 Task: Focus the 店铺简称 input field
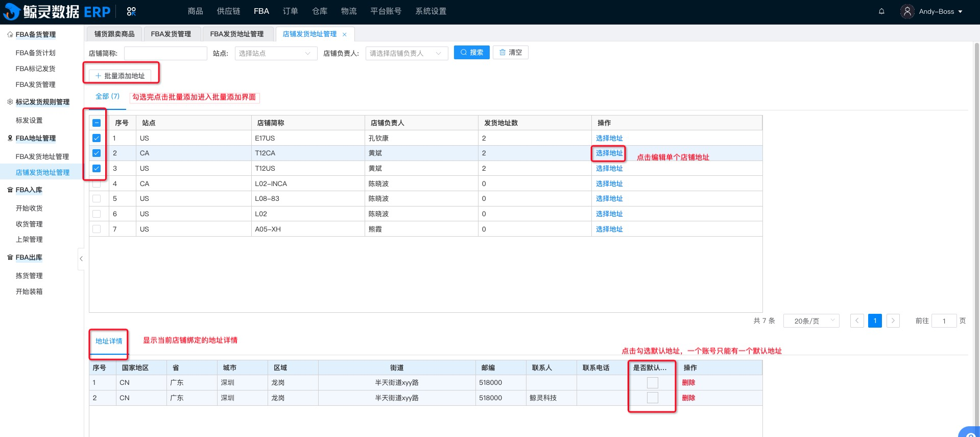click(x=165, y=53)
